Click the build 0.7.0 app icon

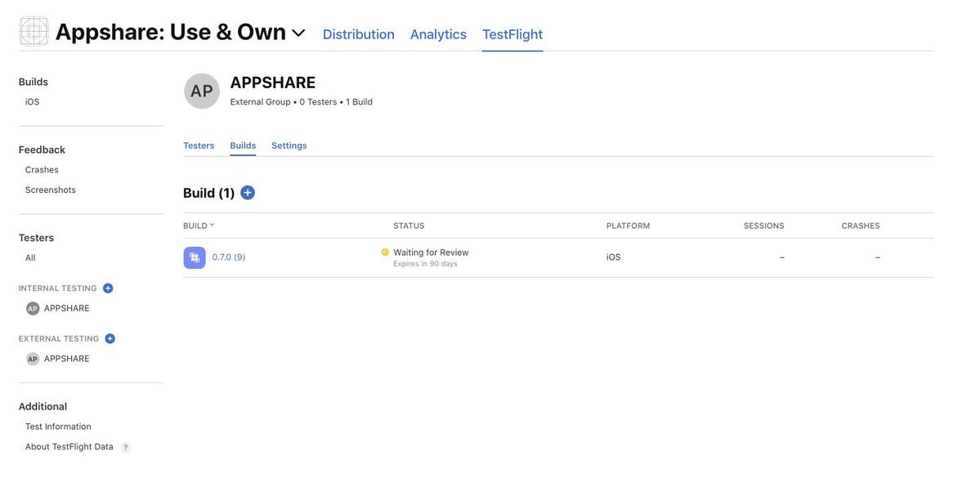point(195,257)
